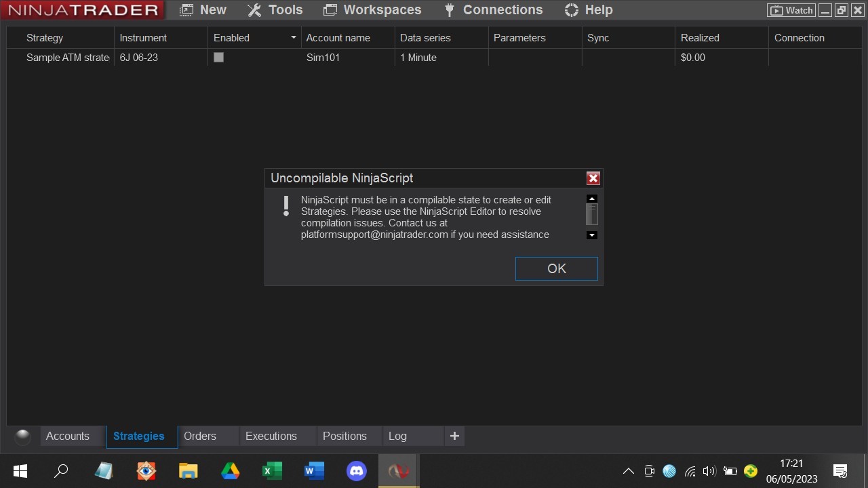The width and height of the screenshot is (868, 488).
Task: Click the Realized column header
Action: [700, 38]
